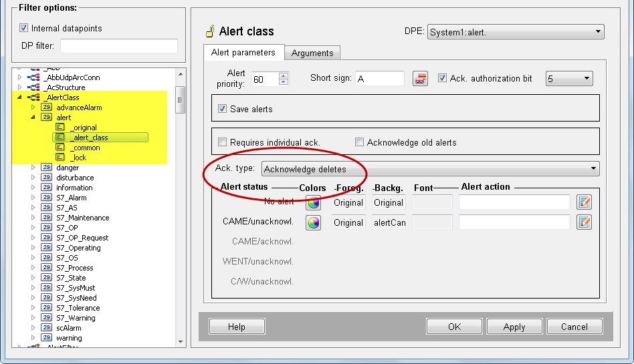Select the _common element in tree
Image resolution: width=634 pixels, height=364 pixels.
(x=84, y=148)
